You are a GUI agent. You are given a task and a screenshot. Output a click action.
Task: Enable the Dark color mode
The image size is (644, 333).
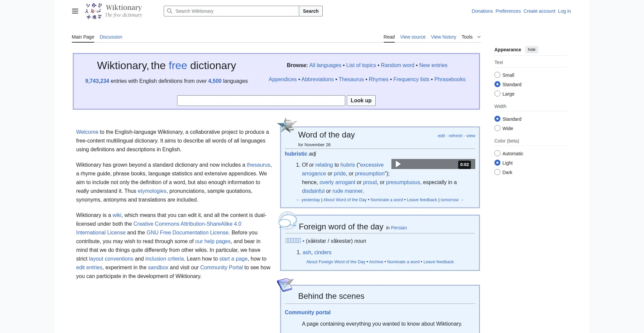497,172
